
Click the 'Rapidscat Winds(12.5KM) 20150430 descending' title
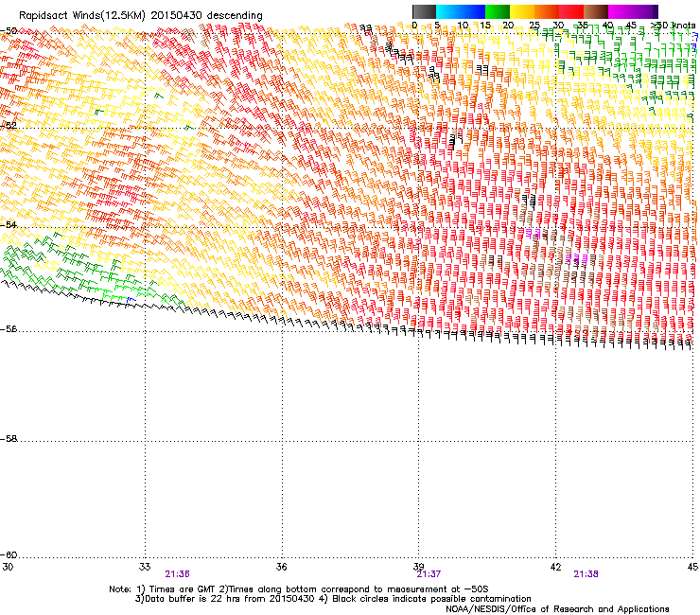(x=141, y=16)
